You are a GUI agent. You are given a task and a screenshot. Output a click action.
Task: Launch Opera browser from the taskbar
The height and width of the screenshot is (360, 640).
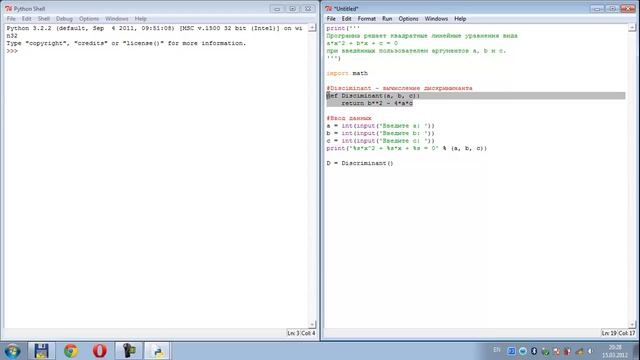point(100,351)
